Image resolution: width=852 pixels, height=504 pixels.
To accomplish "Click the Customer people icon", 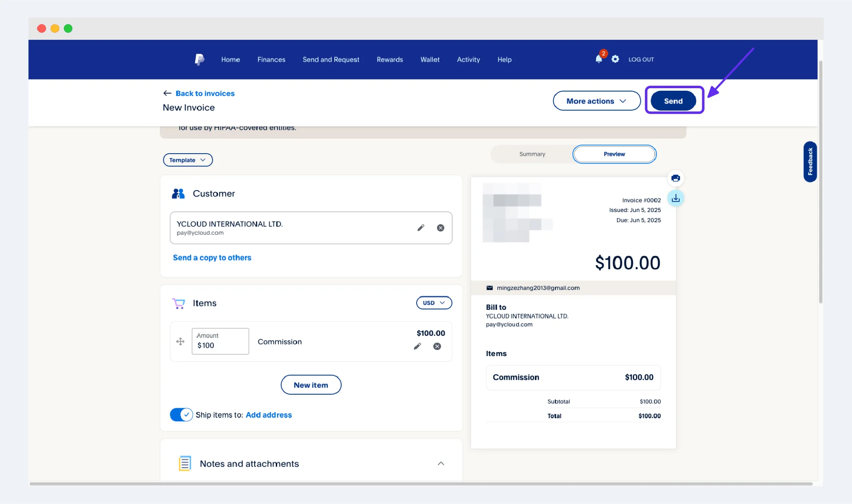I will [179, 193].
